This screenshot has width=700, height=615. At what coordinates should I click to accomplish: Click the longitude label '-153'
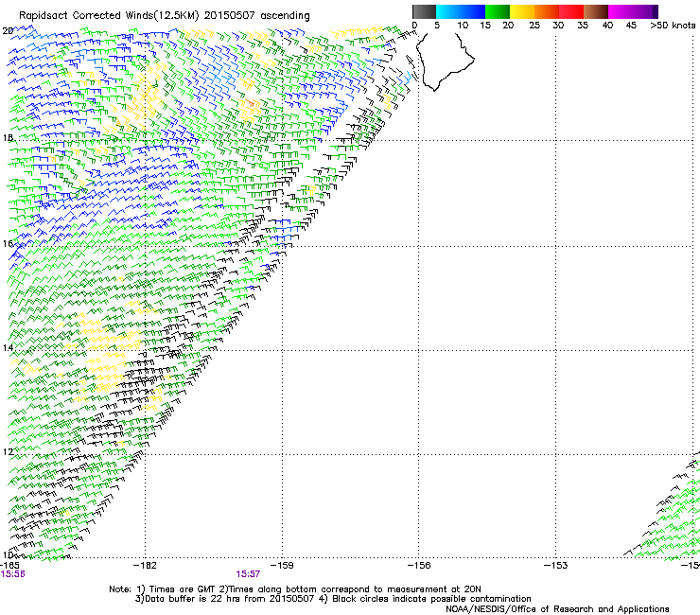tap(556, 565)
